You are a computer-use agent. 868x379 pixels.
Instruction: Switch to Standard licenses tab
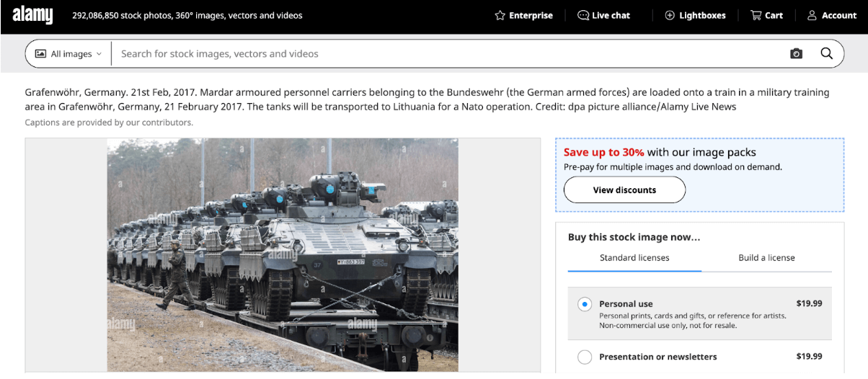coord(634,257)
